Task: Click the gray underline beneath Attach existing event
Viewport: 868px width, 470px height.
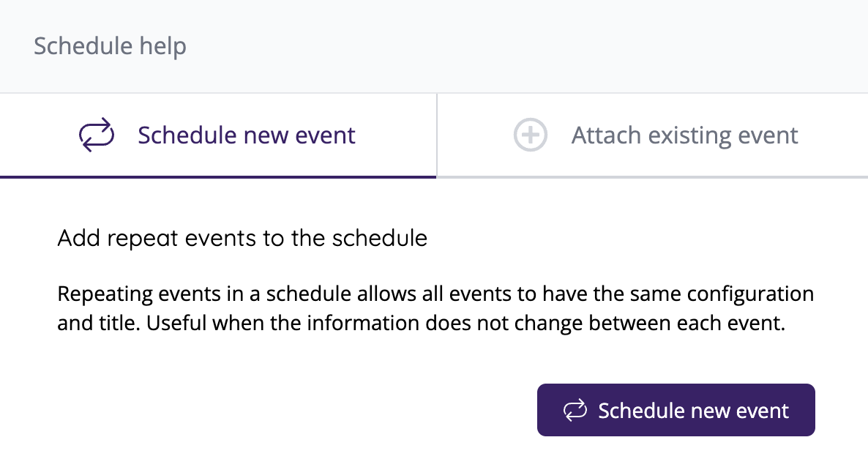Action: 652,176
